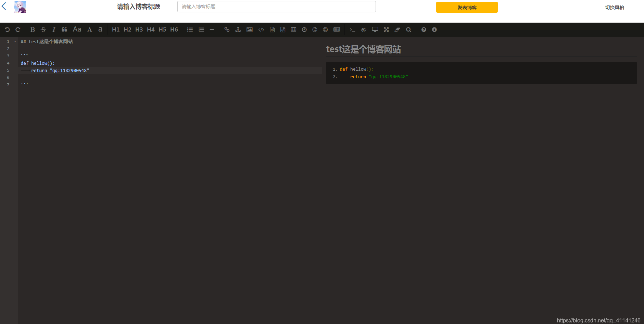Insert H1 heading
The image size is (644, 327).
(x=116, y=30)
